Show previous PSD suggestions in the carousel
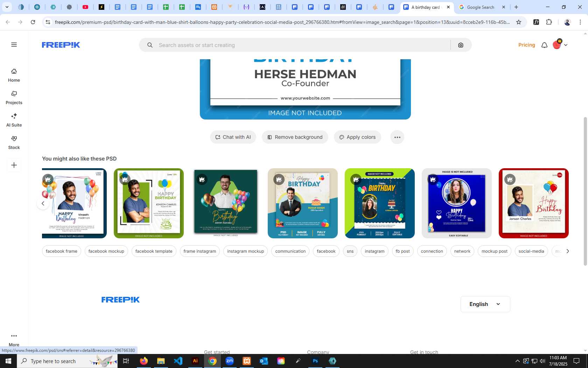Screen dimensions: 588x368 pyautogui.click(x=43, y=203)
